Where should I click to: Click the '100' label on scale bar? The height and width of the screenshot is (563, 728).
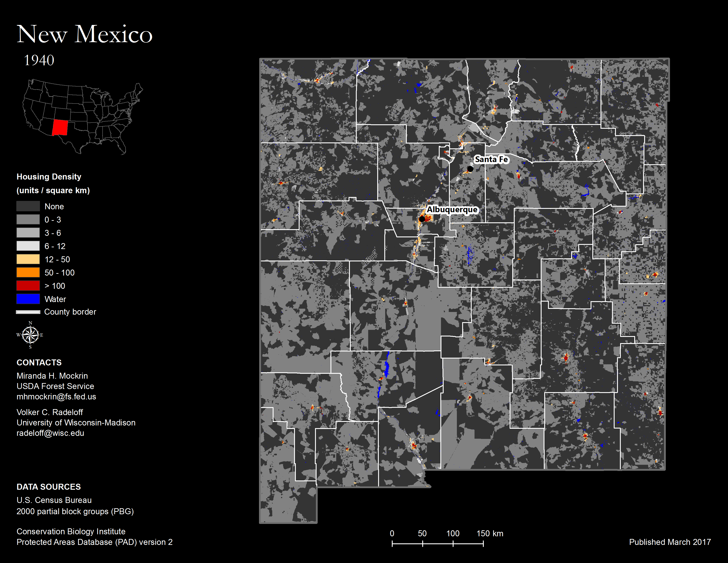453,534
